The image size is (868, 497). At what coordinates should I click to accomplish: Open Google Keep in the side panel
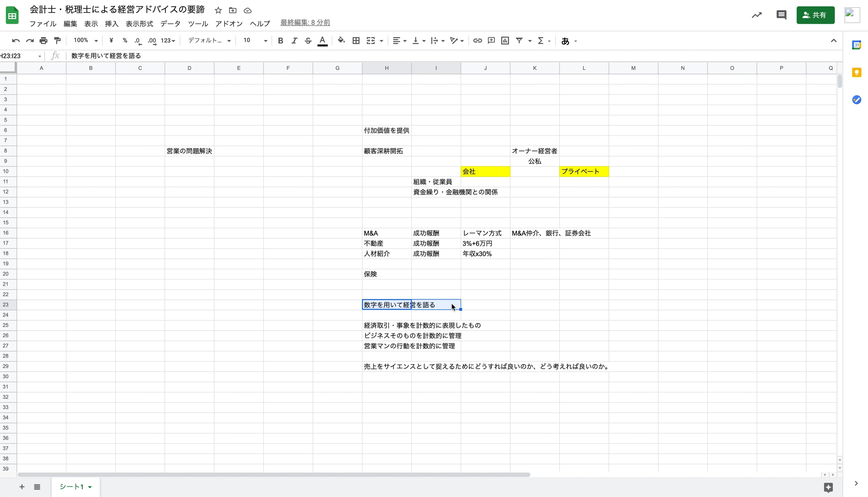click(x=857, y=72)
